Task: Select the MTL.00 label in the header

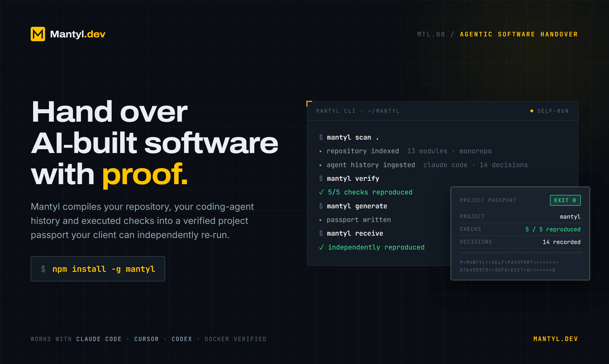Action: point(431,34)
